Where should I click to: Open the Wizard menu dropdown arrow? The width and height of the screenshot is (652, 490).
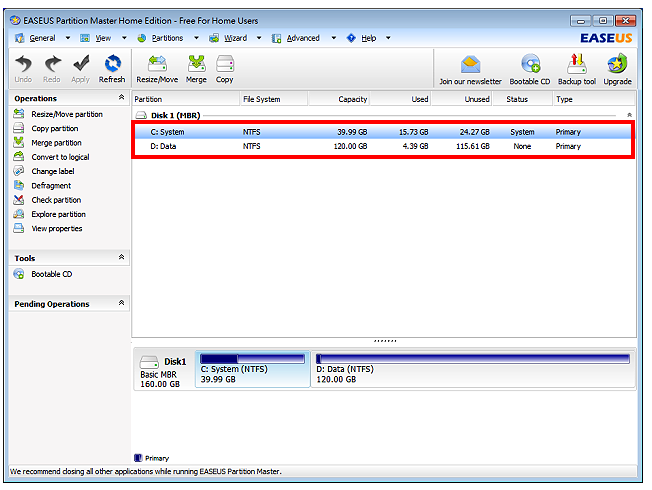[259, 38]
